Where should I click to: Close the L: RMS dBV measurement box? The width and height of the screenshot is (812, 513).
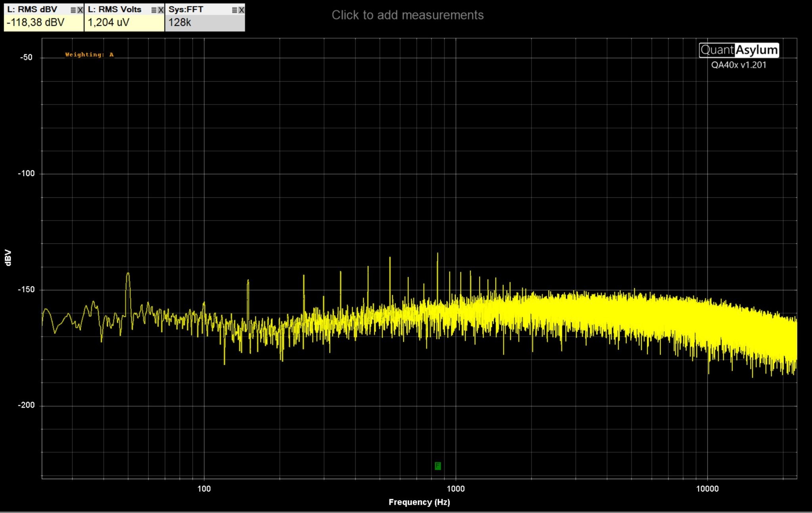[80, 10]
